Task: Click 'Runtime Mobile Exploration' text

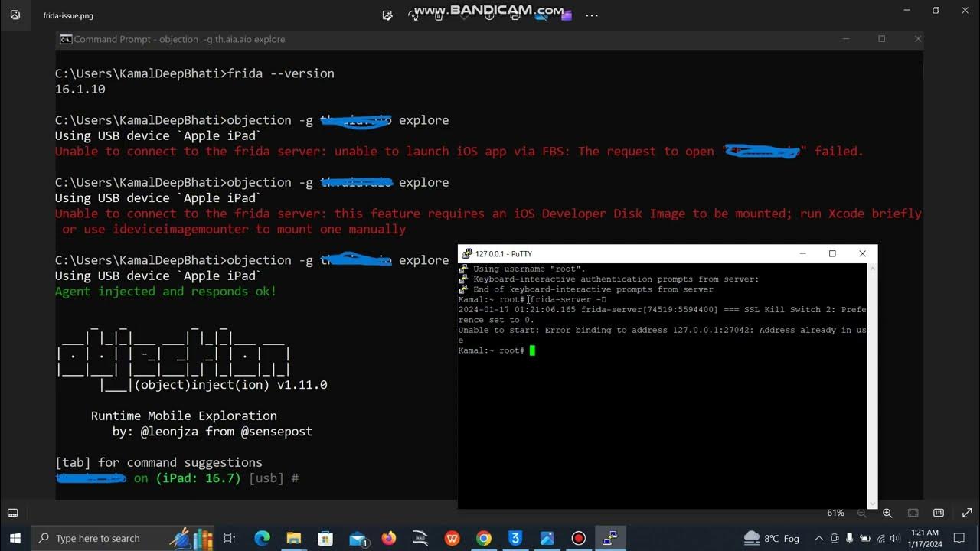Action: tap(184, 416)
